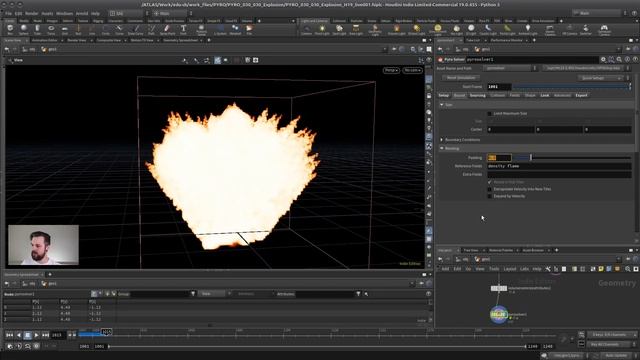Collapse the Resizing section

pyautogui.click(x=442, y=149)
